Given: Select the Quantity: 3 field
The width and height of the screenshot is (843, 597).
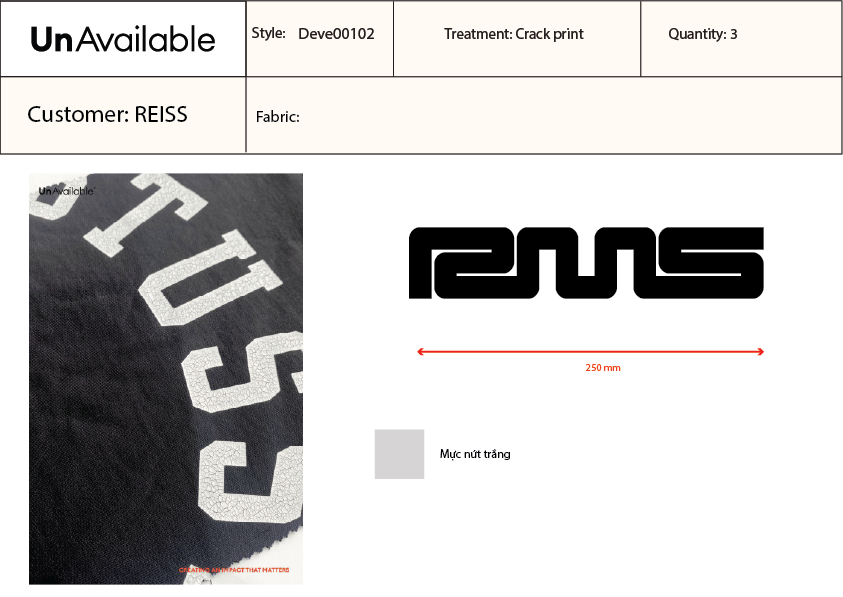Looking at the screenshot, I should pos(741,39).
